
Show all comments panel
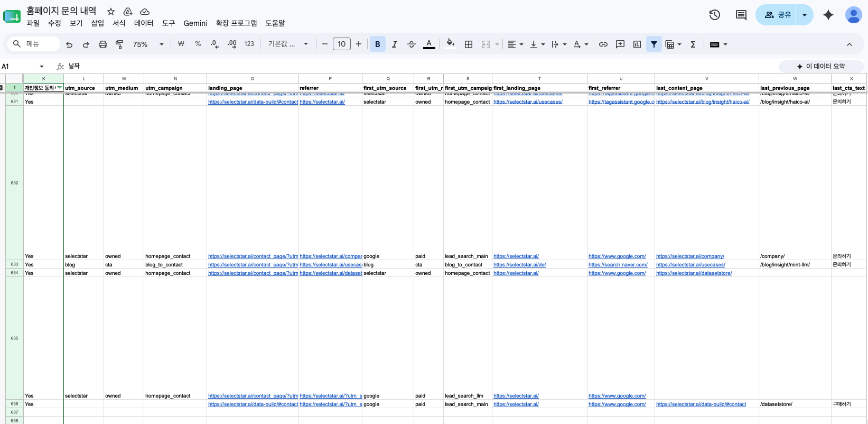(741, 15)
